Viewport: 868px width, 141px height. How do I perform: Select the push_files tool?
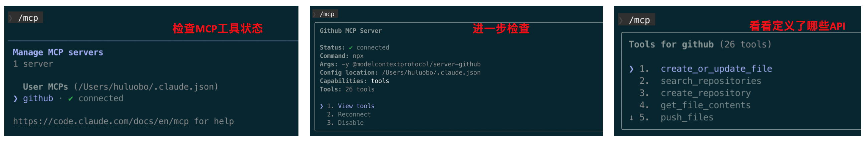[687, 118]
